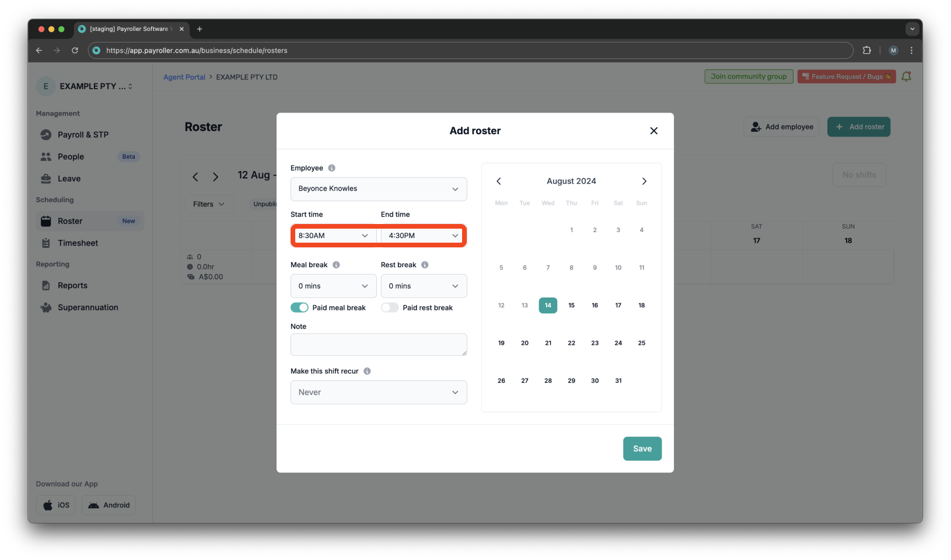
Task: Click the Payroll & STP icon
Action: tap(46, 135)
